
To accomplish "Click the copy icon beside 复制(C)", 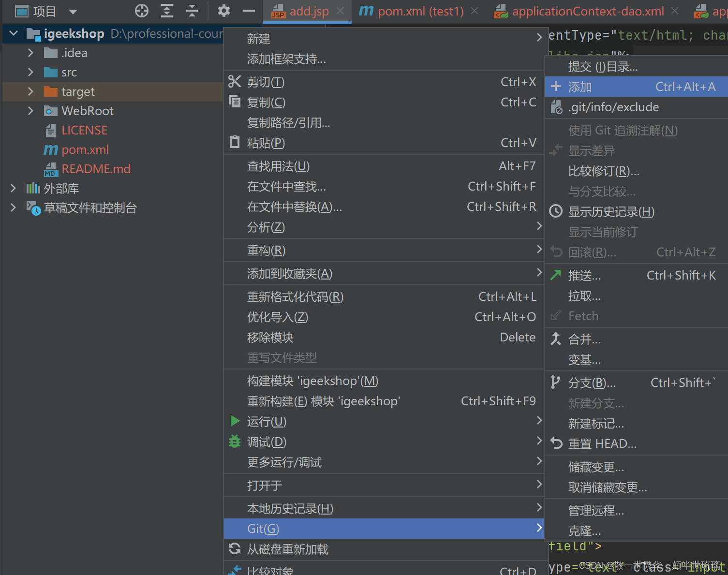I will point(235,102).
